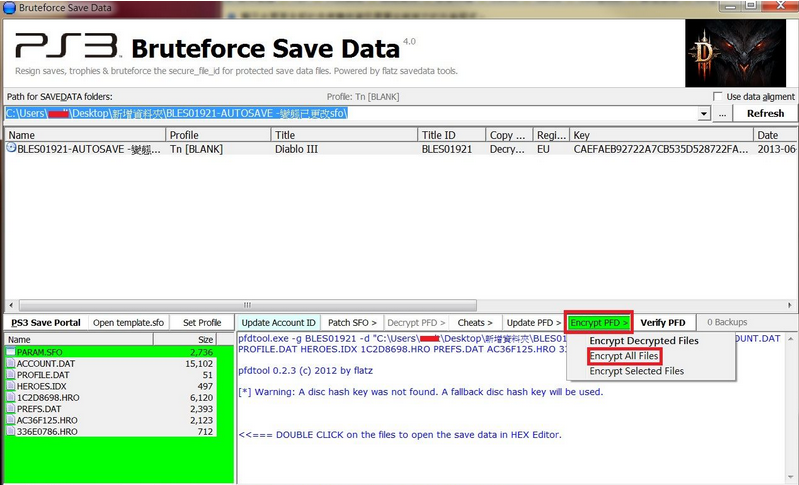Sort by the Key column header
This screenshot has height=485, width=799.
click(661, 135)
